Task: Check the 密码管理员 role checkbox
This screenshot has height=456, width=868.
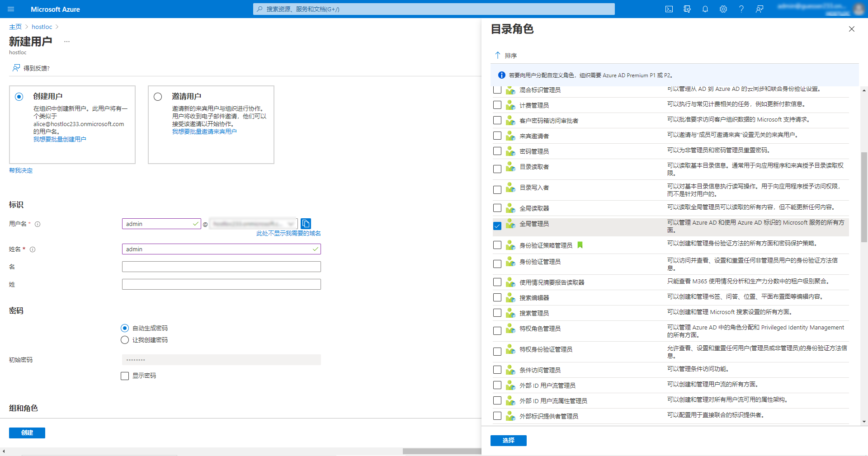Action: tap(497, 151)
